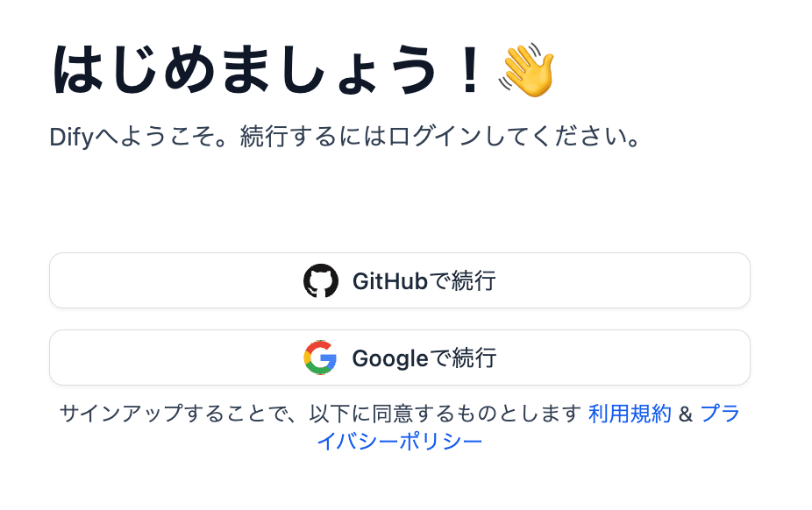Select the "Googleで続行" label text
The height and width of the screenshot is (510, 812).
424,358
